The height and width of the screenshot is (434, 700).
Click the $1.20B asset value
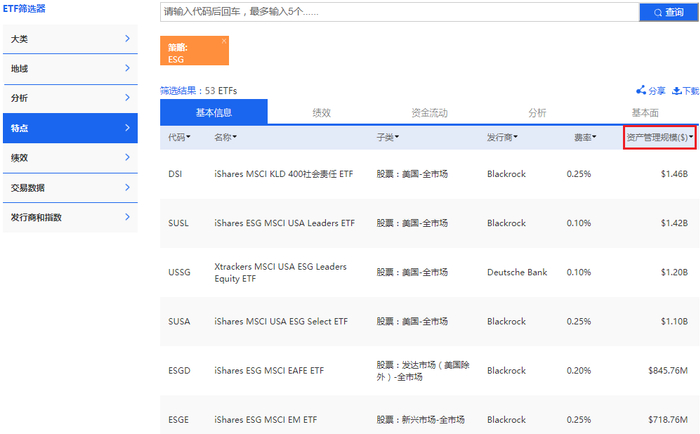pos(674,272)
